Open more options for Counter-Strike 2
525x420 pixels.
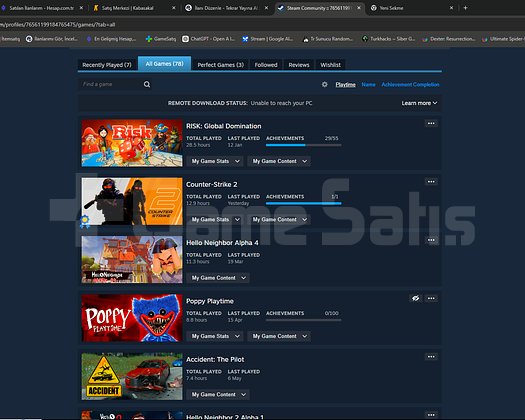coord(431,182)
